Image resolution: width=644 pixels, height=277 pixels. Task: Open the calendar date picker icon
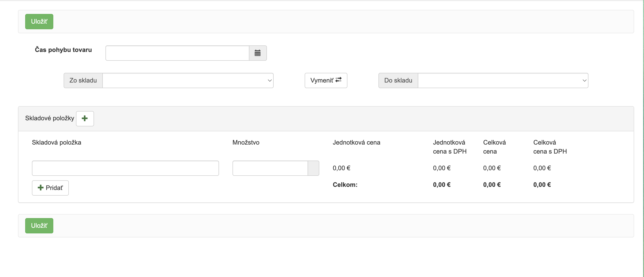coord(258,53)
